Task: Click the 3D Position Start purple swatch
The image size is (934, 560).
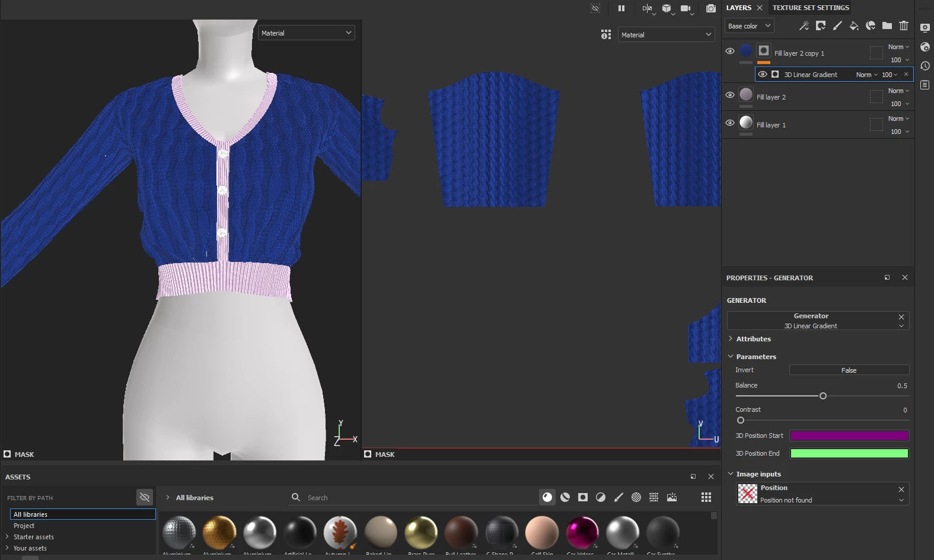Action: coord(849,436)
